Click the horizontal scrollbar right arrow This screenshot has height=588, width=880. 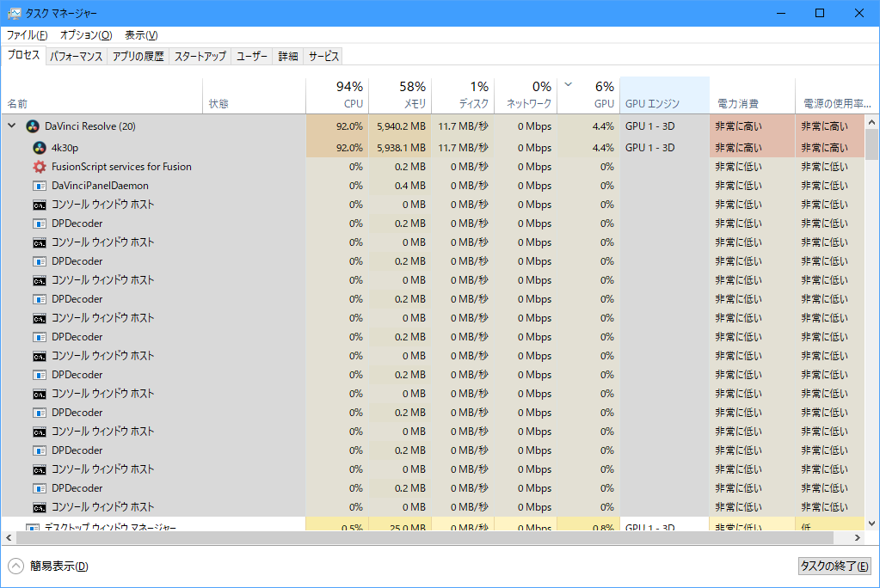pyautogui.click(x=858, y=537)
